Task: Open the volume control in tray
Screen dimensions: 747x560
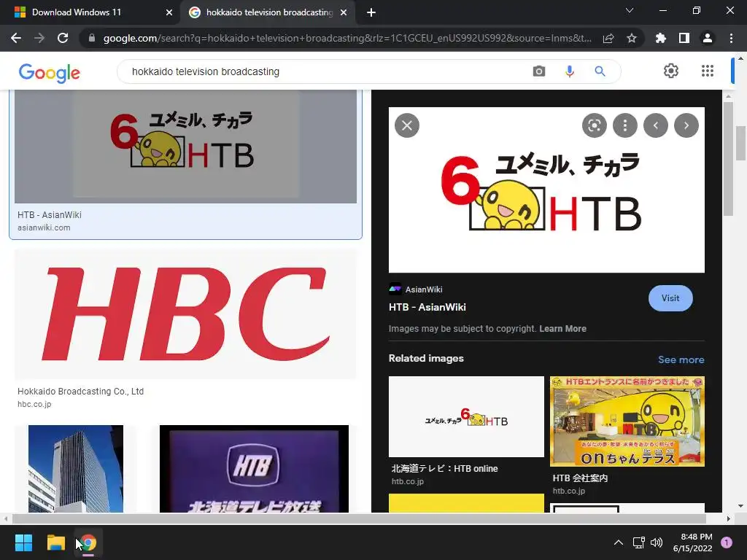Action: pos(657,542)
